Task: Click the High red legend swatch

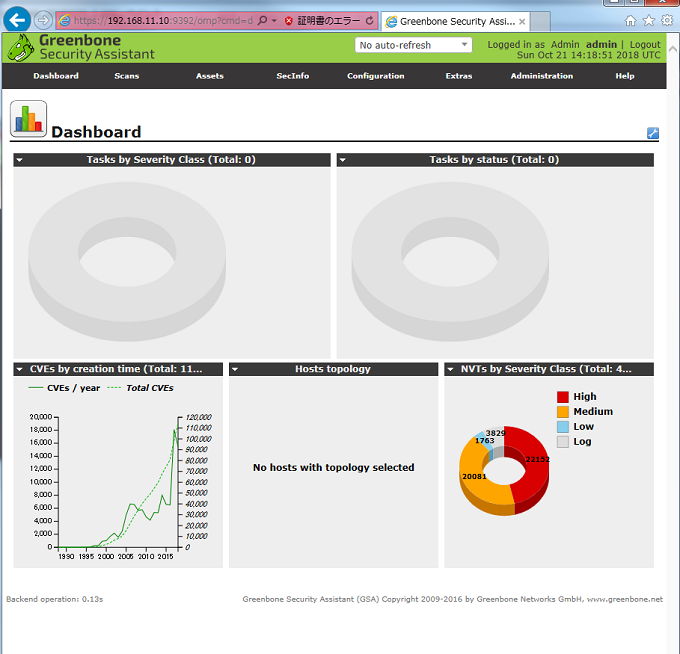Action: click(x=562, y=397)
